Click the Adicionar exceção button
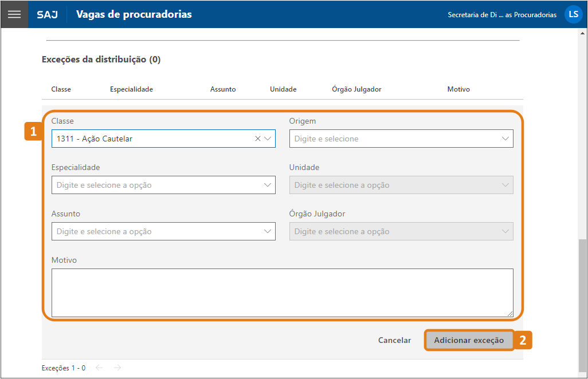588x379 pixels. (469, 340)
